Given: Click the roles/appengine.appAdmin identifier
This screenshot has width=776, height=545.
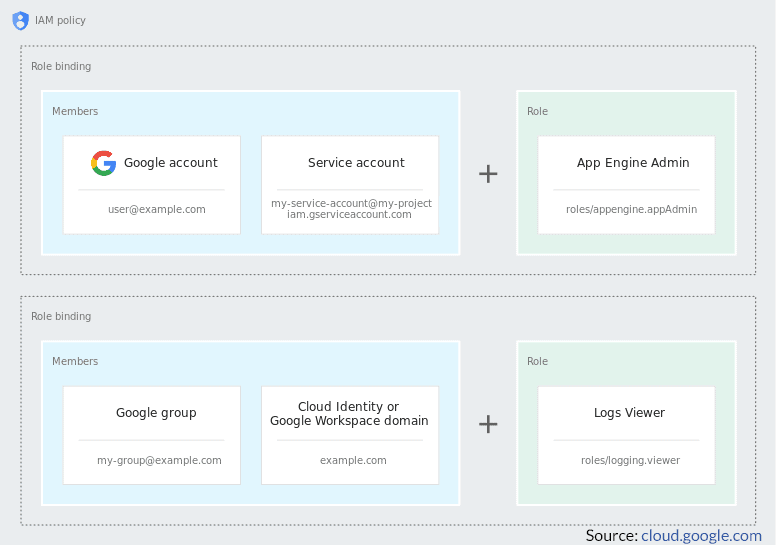Looking at the screenshot, I should (631, 209).
